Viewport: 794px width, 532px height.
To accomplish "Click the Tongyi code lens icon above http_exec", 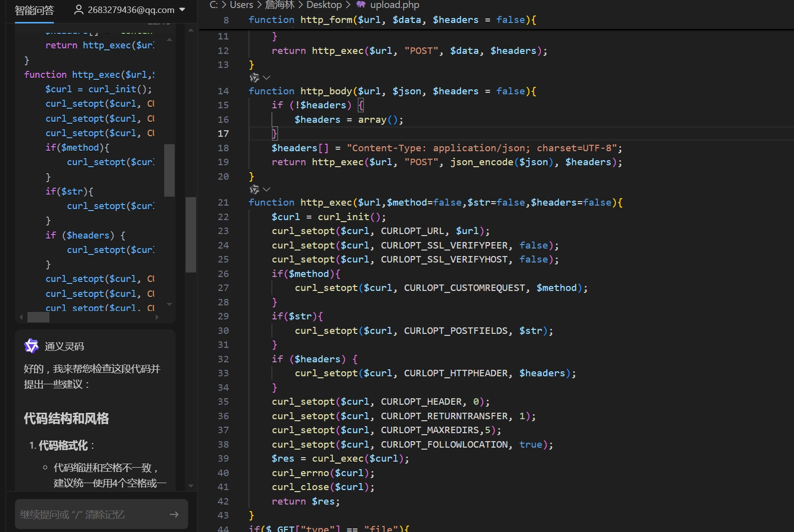I will 255,190.
